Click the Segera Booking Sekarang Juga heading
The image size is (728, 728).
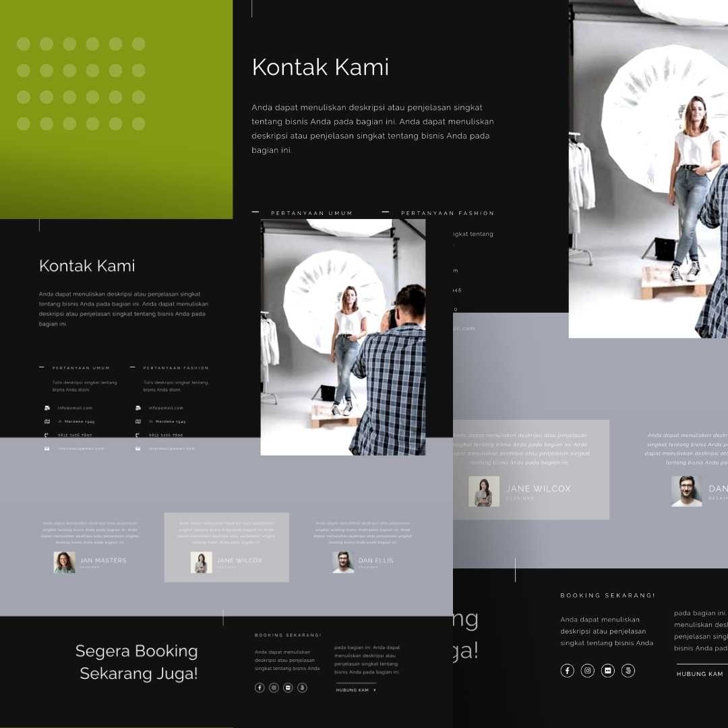pos(137,662)
